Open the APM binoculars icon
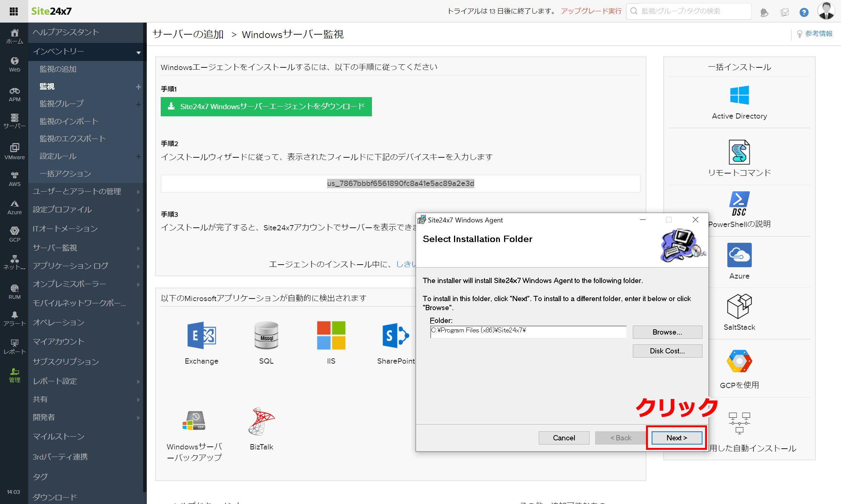This screenshot has width=841, height=504. pos(14,94)
